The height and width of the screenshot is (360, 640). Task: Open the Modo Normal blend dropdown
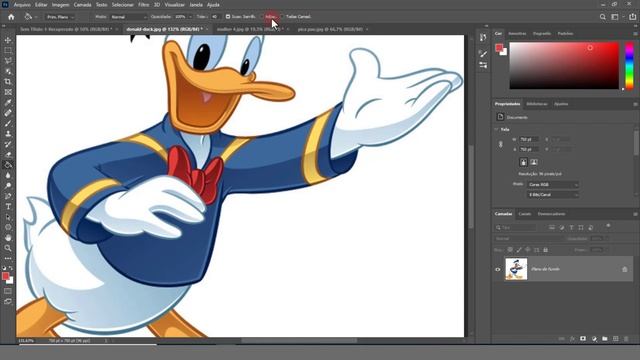(128, 17)
